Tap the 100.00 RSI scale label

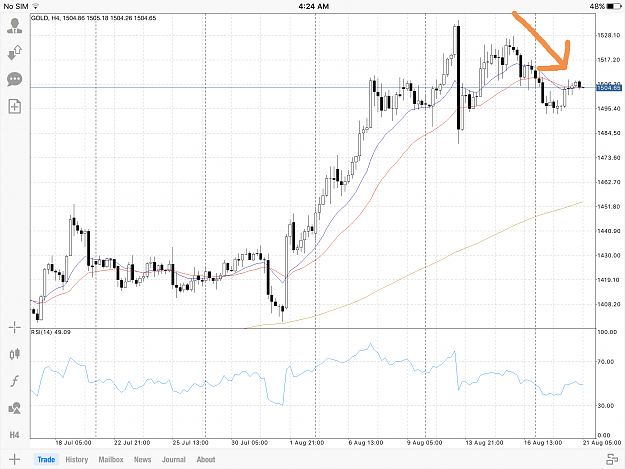[x=607, y=332]
